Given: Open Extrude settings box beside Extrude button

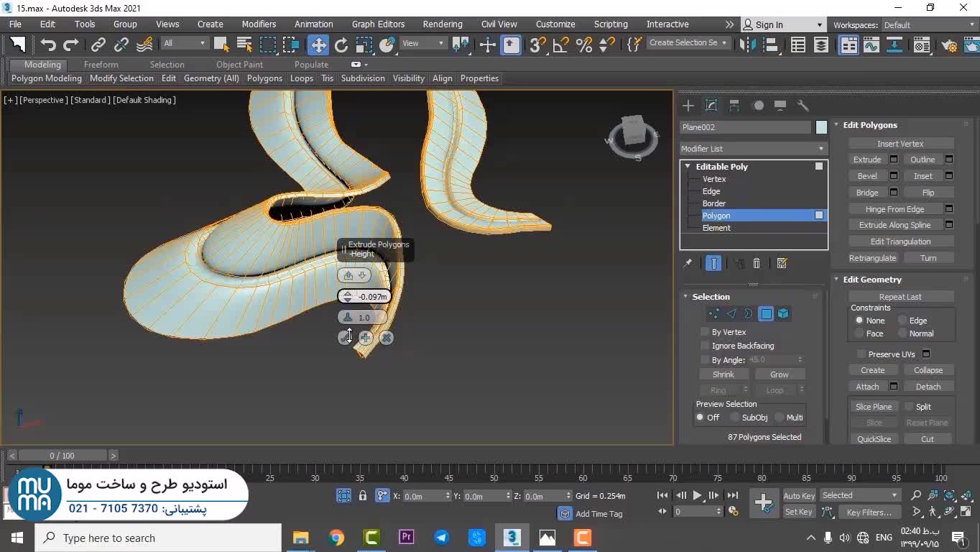Looking at the screenshot, I should [894, 160].
